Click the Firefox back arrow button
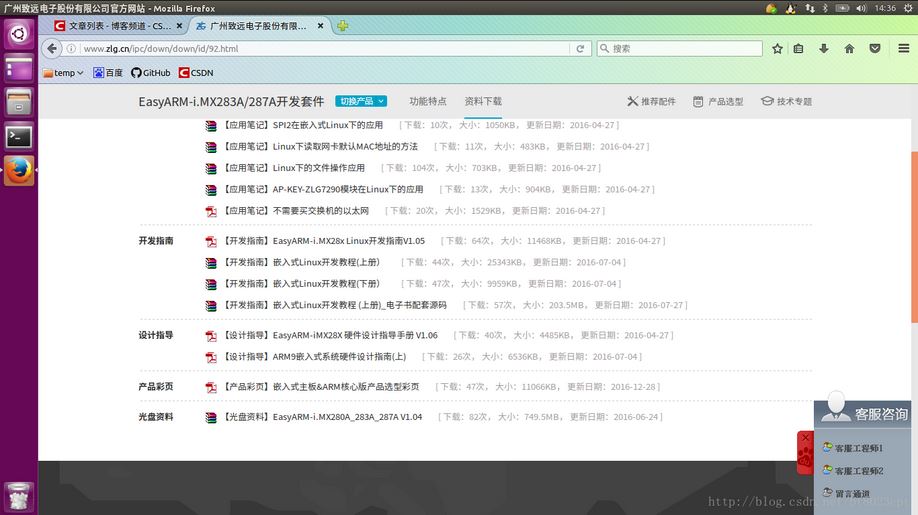The height and width of the screenshot is (515, 918). (52, 49)
